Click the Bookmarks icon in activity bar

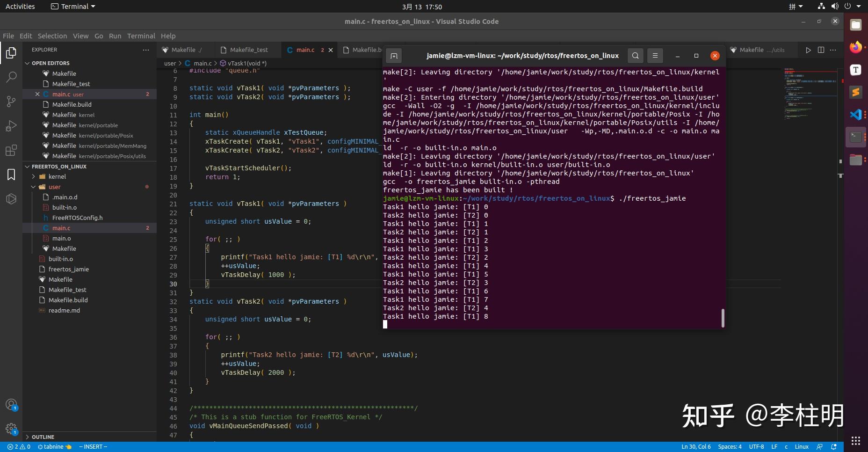[11, 175]
